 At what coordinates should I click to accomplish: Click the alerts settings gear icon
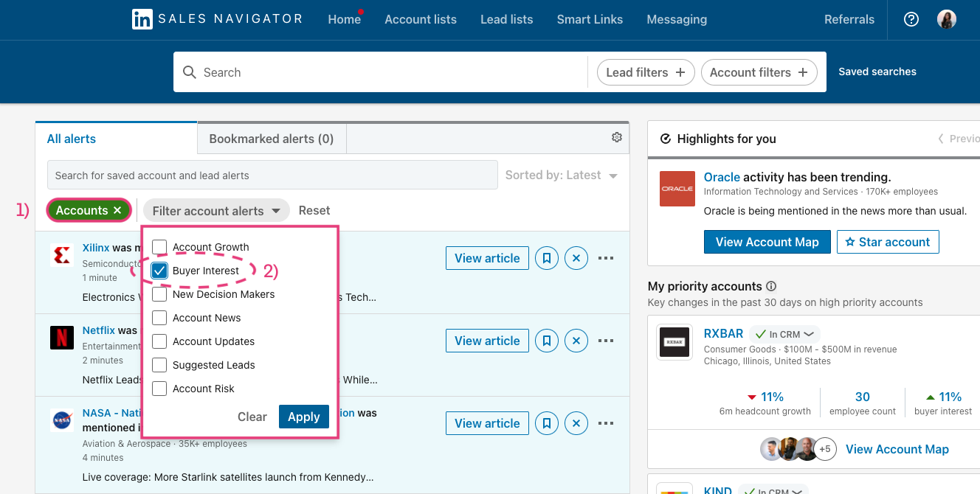pyautogui.click(x=617, y=137)
